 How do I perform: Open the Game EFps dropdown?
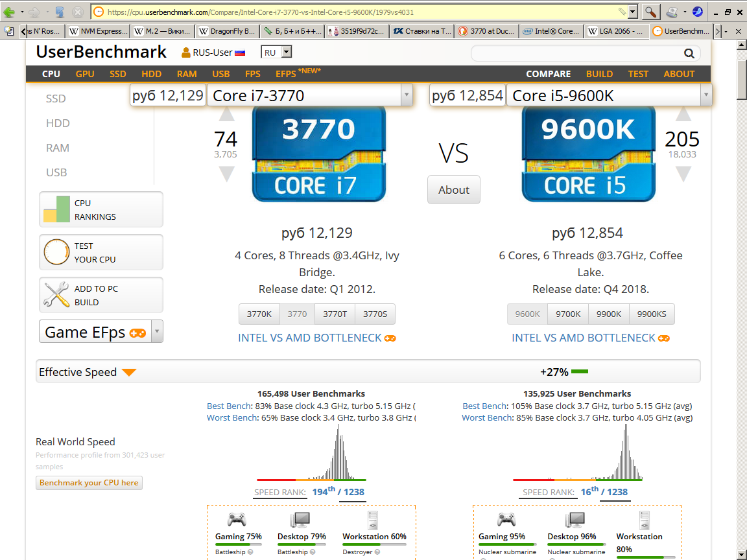(x=156, y=332)
